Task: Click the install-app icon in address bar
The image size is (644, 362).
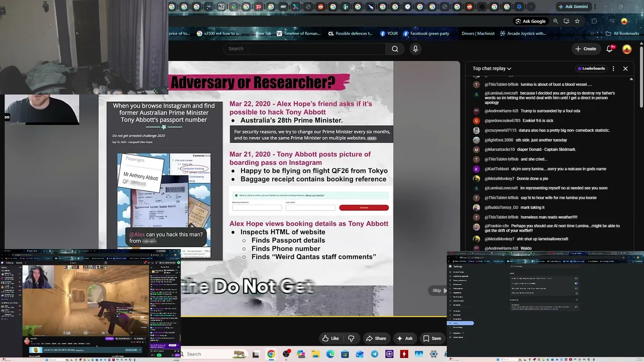Action: [567, 21]
